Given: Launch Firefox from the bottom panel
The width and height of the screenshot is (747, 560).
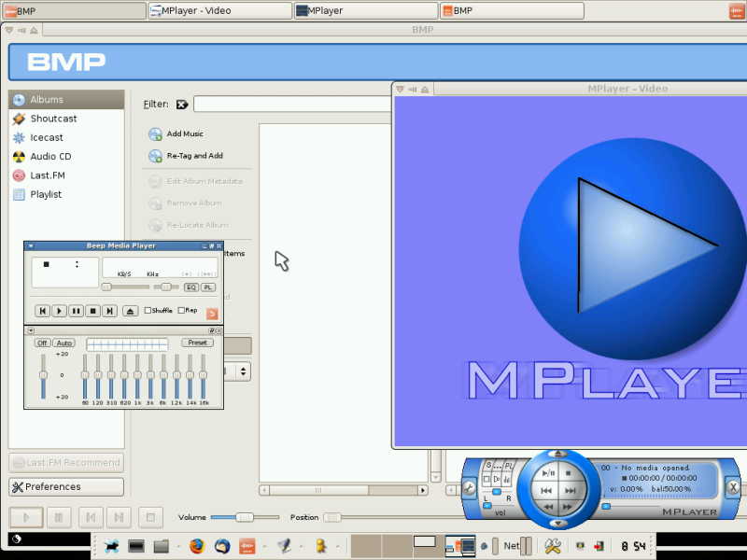Looking at the screenshot, I should 196,546.
